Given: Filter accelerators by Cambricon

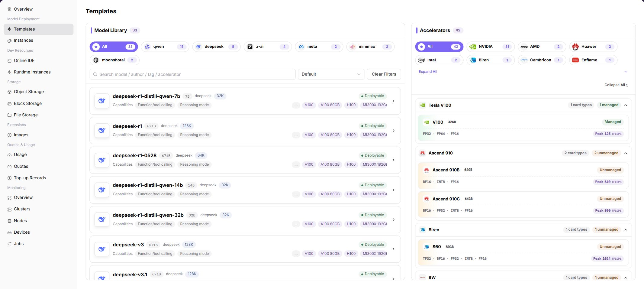Looking at the screenshot, I should (542, 60).
